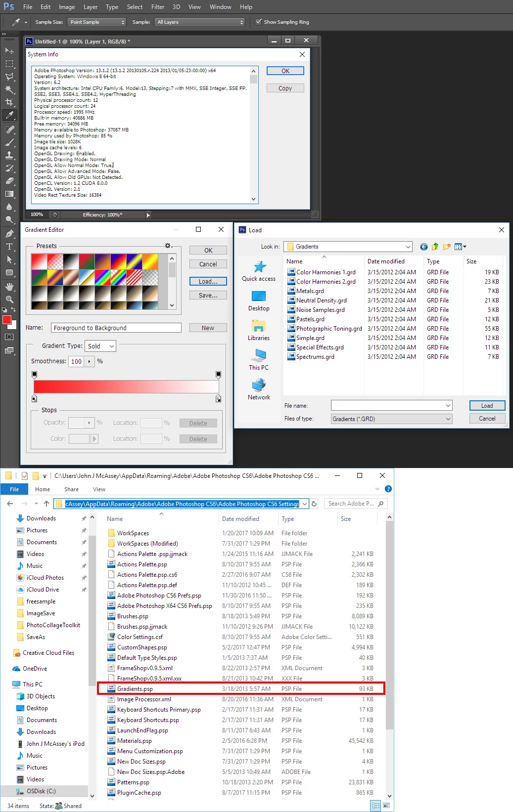Image resolution: width=513 pixels, height=812 pixels.
Task: Open the Look in Gradients dropdown
Action: click(x=348, y=247)
